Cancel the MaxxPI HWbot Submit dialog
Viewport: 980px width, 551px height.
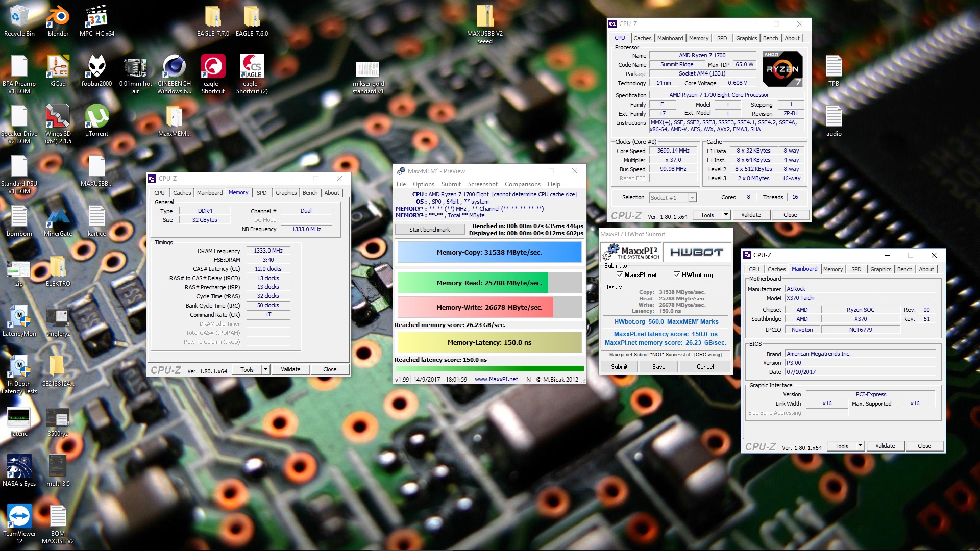coord(705,367)
